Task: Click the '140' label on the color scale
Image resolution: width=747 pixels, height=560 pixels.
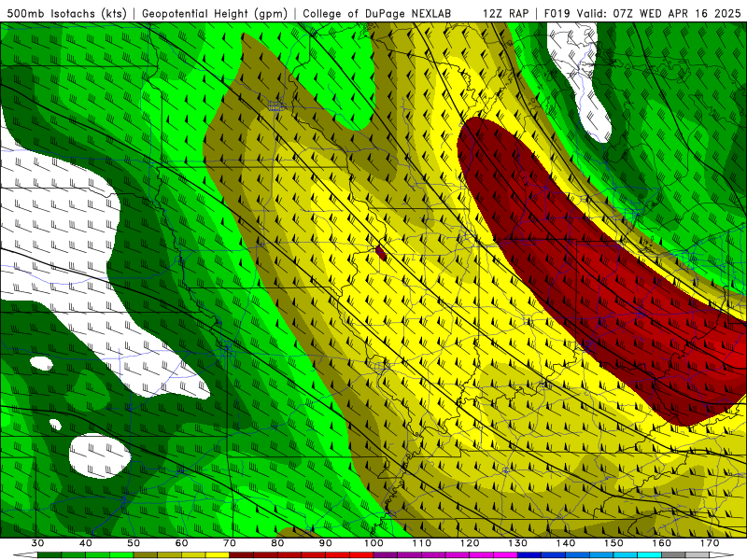Action: (566, 543)
